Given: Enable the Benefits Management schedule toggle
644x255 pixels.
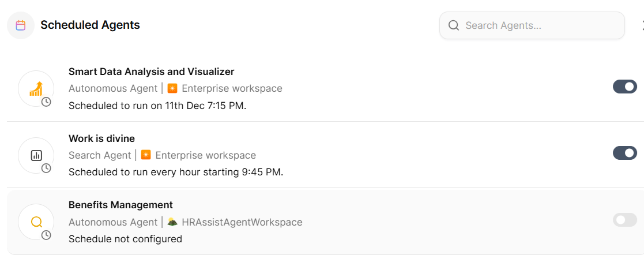Looking at the screenshot, I should pos(624,220).
